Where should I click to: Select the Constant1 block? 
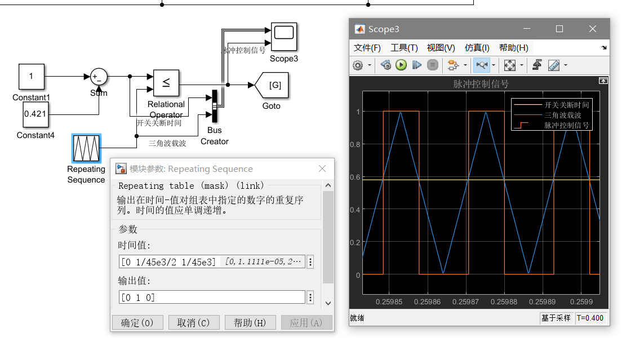(32, 77)
